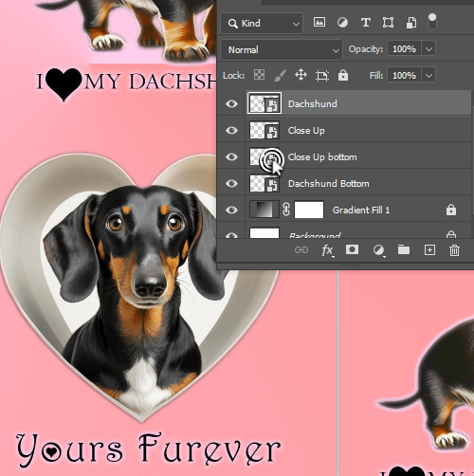Lock image pixels brush icon
The width and height of the screenshot is (474, 476).
(280, 76)
